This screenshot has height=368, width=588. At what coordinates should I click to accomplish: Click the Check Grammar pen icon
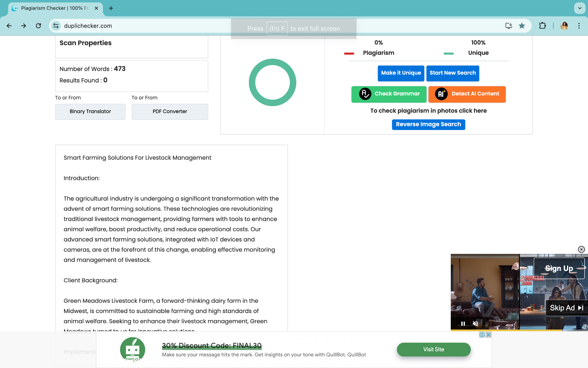coord(364,94)
